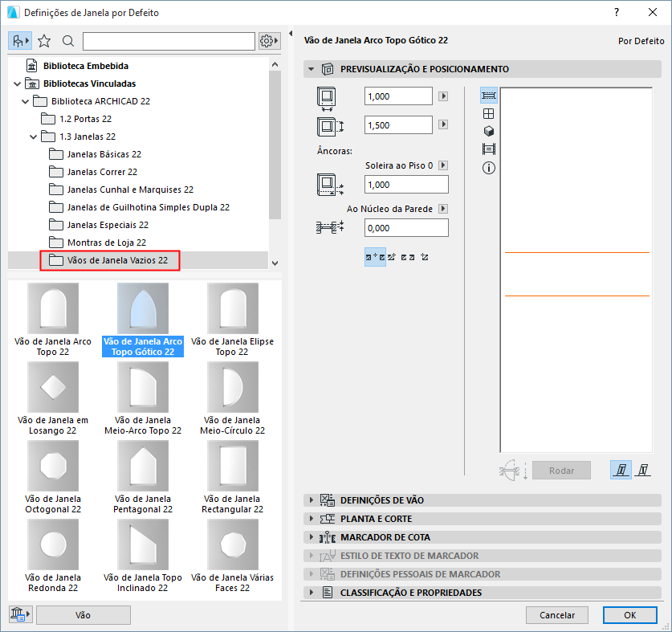
Task: Select the Montras de Loja 22 folder
Action: point(97,243)
